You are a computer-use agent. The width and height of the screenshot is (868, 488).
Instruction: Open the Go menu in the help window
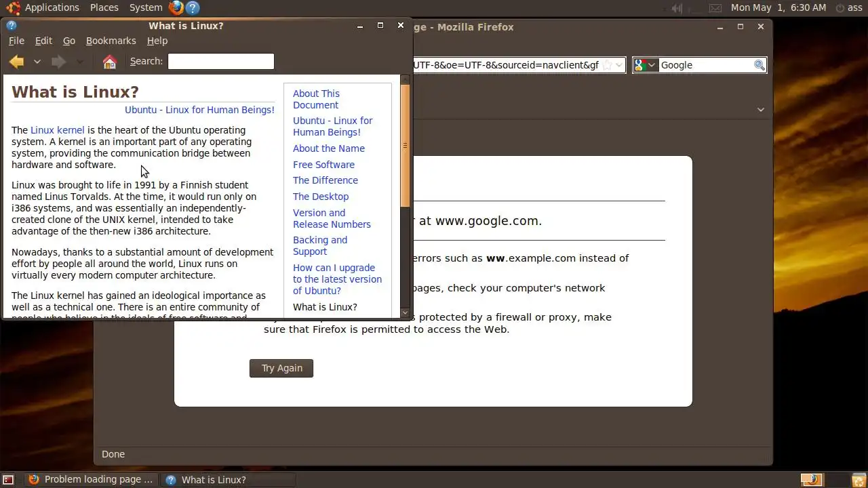69,41
